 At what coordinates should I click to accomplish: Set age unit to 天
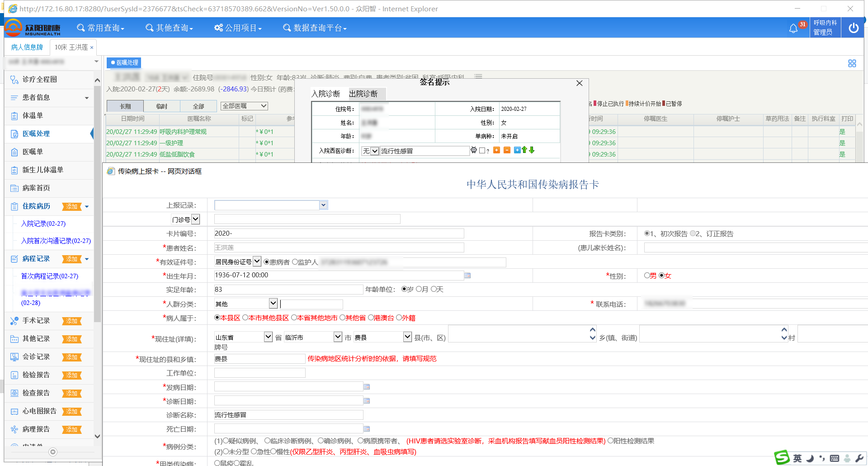point(434,289)
